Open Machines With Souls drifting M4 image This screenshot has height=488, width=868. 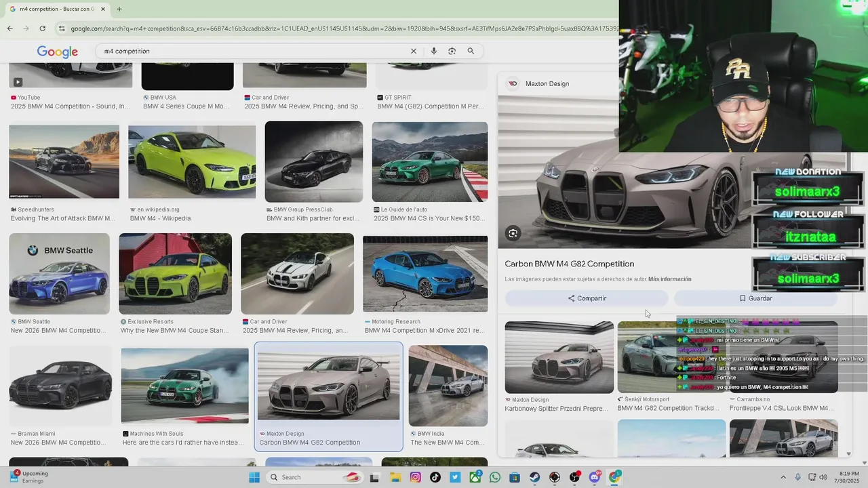pos(184,386)
